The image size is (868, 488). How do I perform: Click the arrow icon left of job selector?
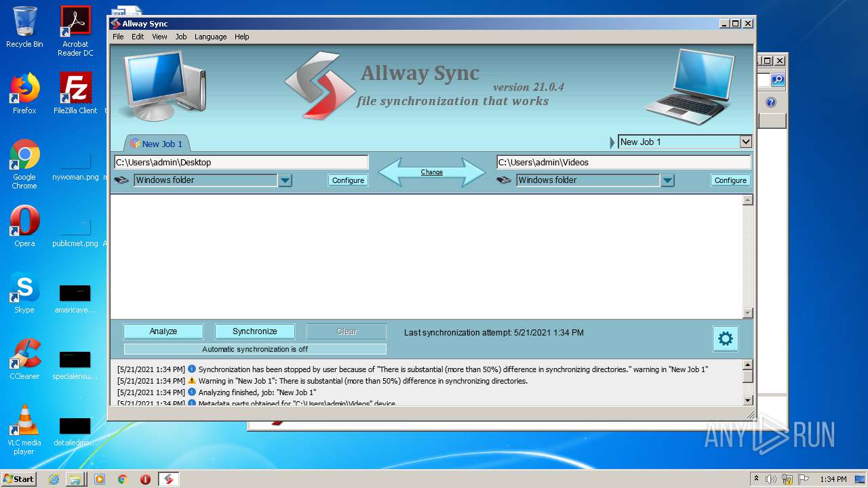pos(612,142)
